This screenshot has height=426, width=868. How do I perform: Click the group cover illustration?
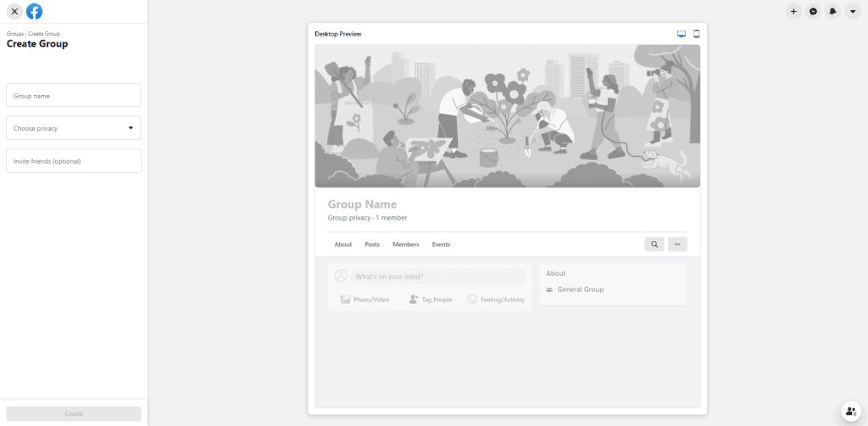coord(507,115)
